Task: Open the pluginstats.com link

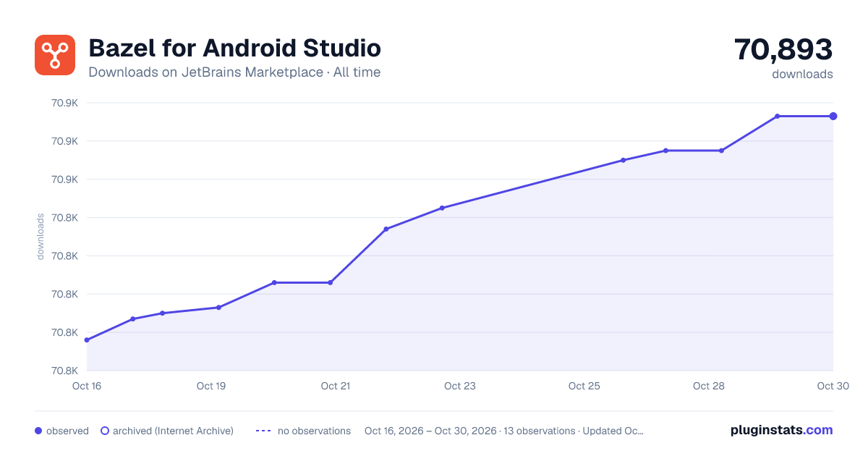Action: (781, 430)
